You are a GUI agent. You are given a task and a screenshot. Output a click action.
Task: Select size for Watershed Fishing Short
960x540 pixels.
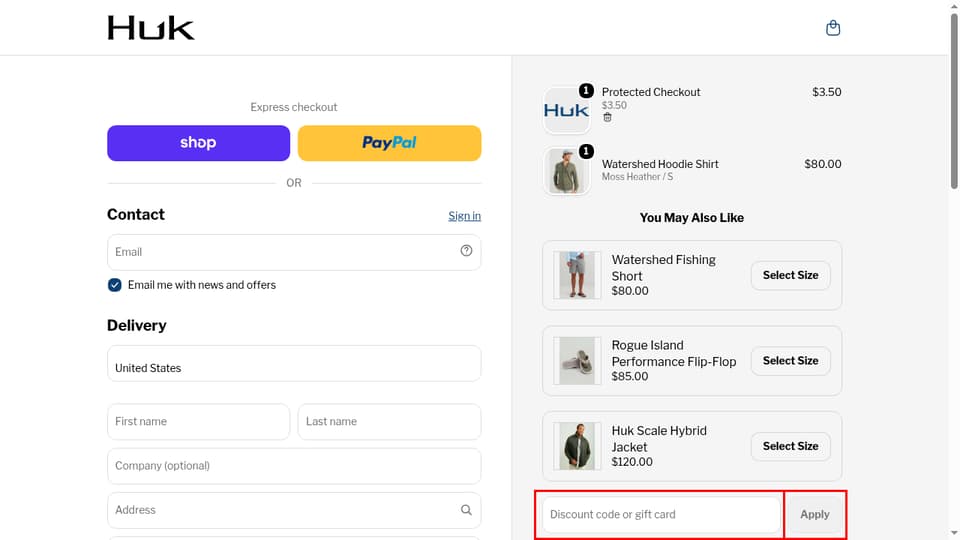(790, 276)
